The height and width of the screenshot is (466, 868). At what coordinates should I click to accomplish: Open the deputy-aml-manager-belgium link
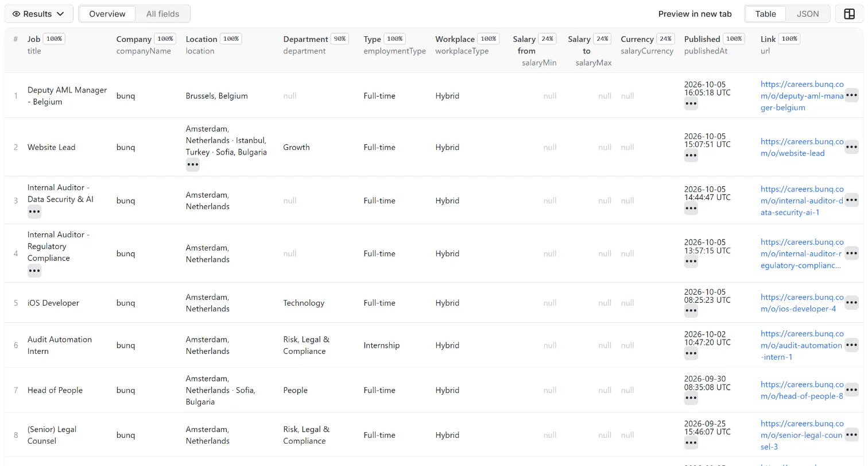(x=802, y=96)
